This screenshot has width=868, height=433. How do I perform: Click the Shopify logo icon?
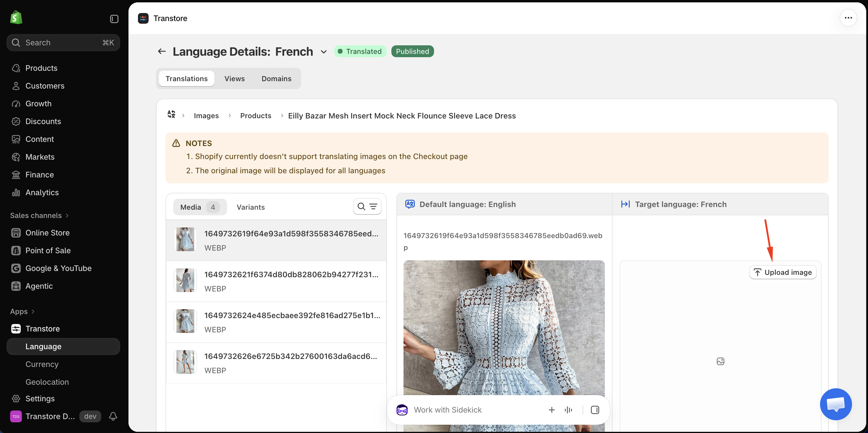(x=16, y=18)
